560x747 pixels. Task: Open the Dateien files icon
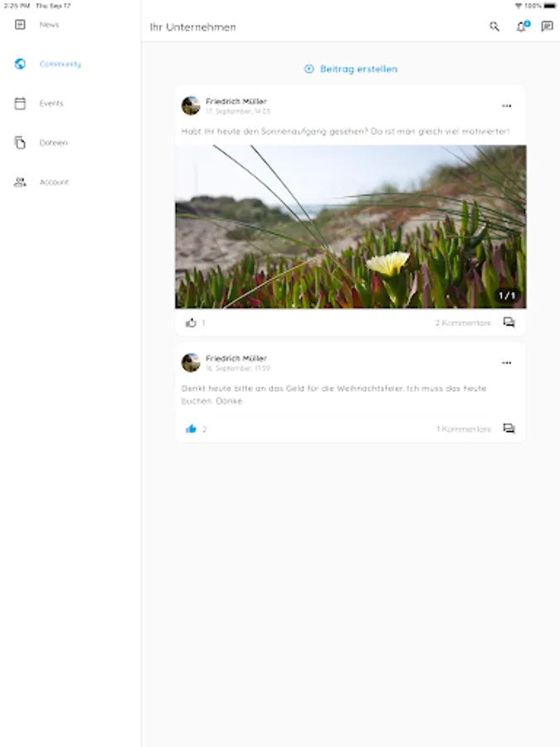click(x=20, y=143)
